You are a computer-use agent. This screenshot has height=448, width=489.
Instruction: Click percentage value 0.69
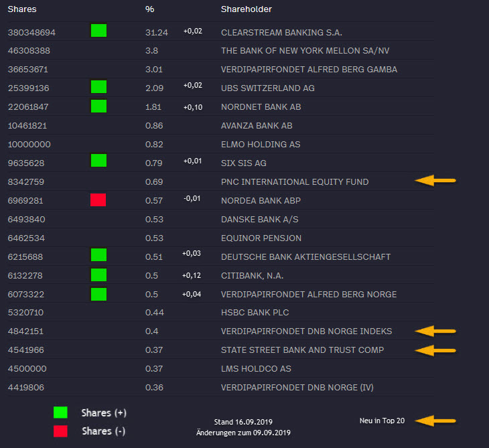154,181
